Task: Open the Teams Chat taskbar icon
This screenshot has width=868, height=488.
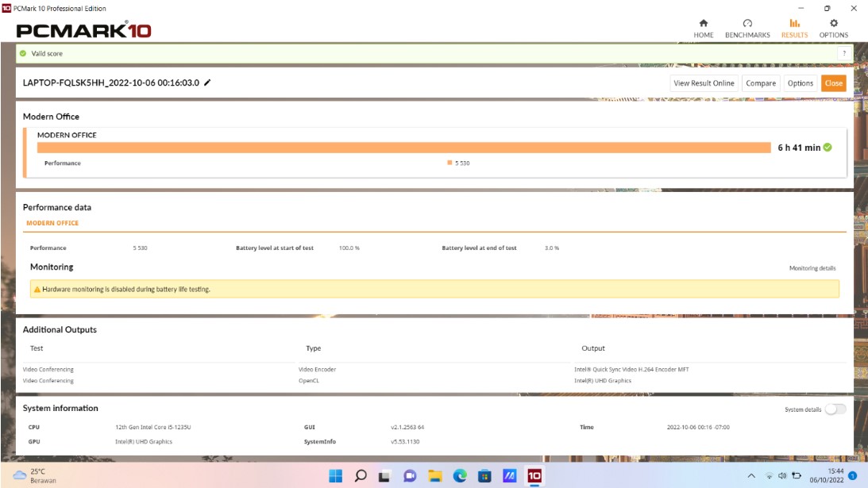Action: pos(410,476)
